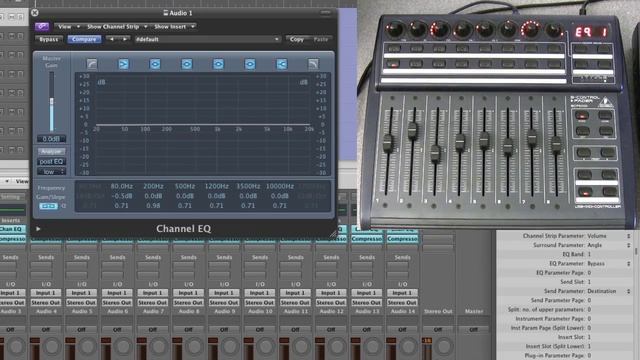
Task: Click the resize handle of Channel EQ window
Action: coord(333,234)
